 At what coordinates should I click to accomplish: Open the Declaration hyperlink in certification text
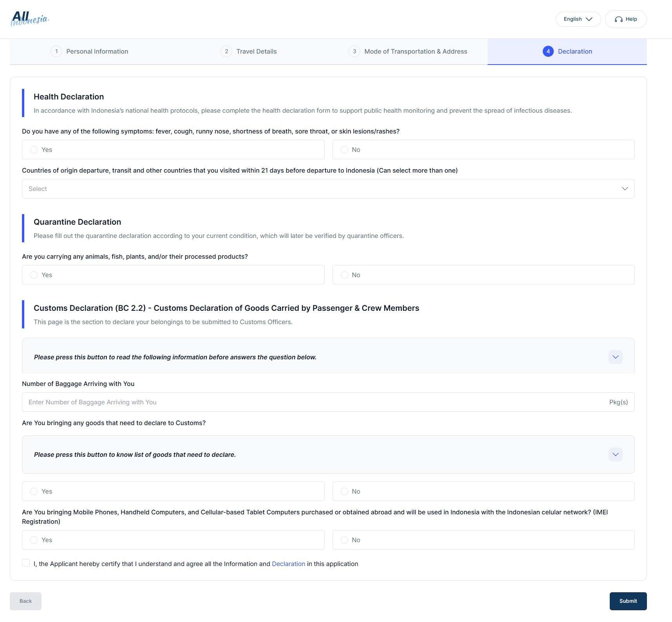288,564
